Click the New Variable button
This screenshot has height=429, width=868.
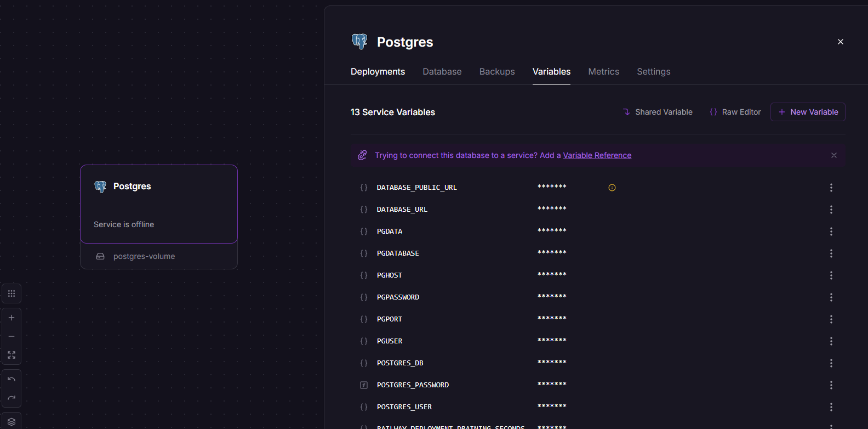click(x=808, y=112)
